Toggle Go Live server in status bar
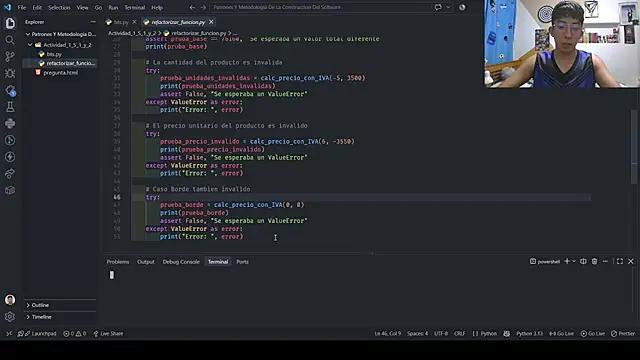Screen dimensions: 640x360 tap(593, 333)
